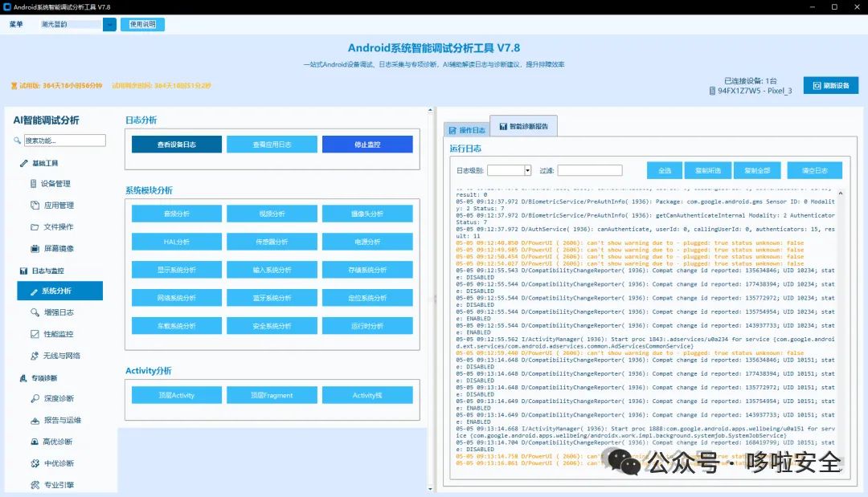
Task: Select 网络系统分析 button
Action: (177, 297)
